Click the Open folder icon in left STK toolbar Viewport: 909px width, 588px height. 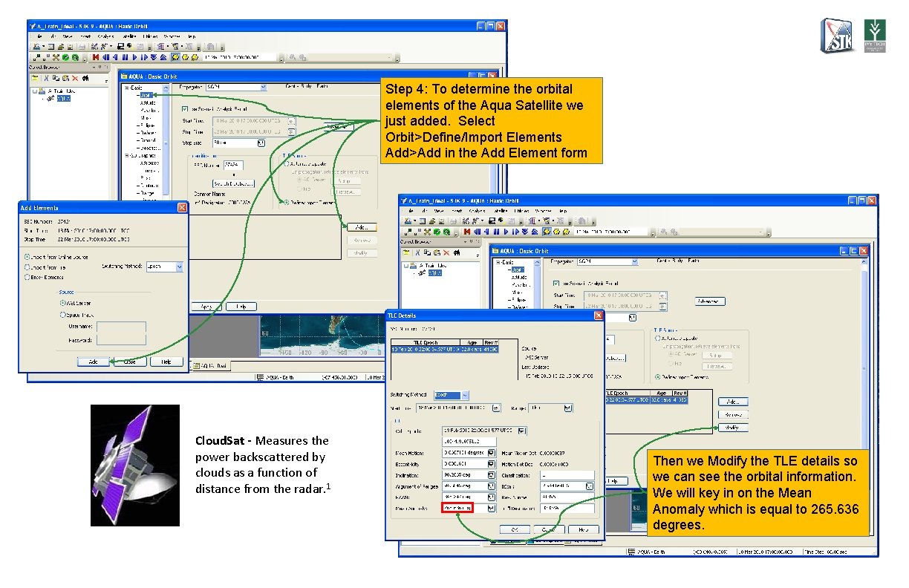click(x=61, y=47)
